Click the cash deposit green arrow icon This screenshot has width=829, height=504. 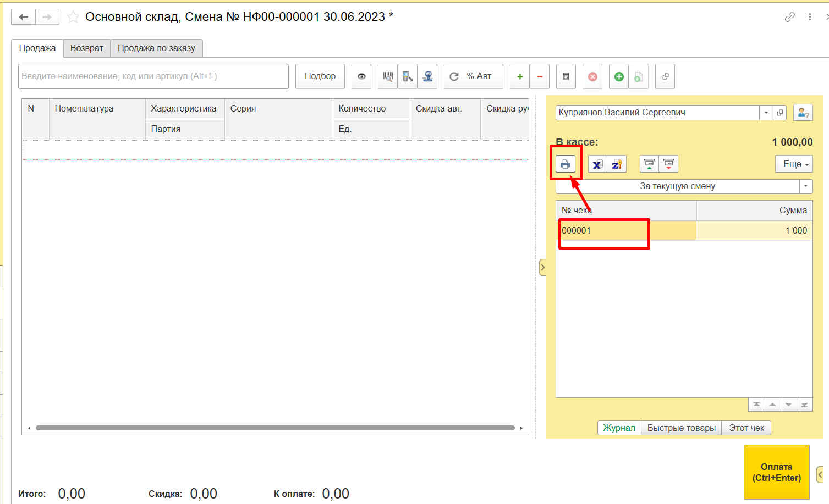[x=649, y=164]
